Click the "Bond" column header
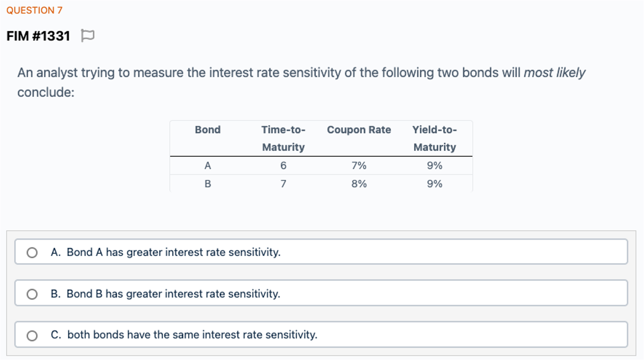 pyautogui.click(x=208, y=130)
